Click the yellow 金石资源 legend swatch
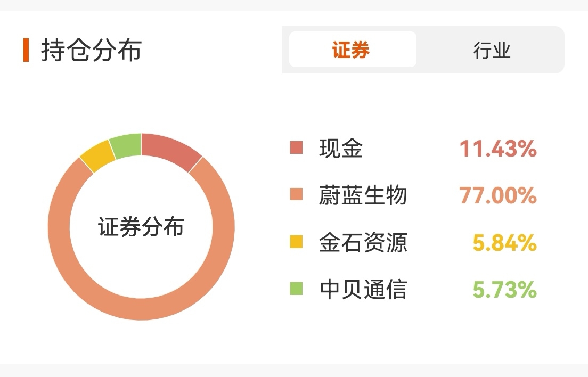 pos(296,242)
